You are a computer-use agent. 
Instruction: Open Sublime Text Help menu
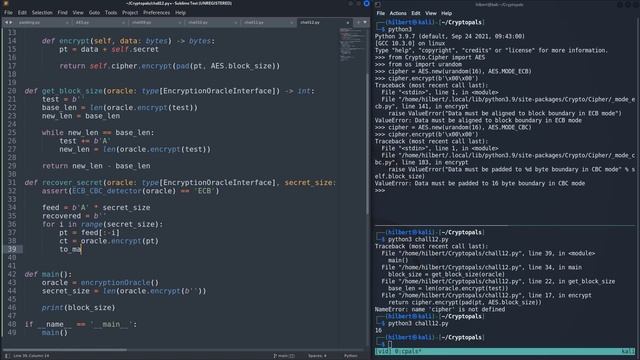pos(180,13)
